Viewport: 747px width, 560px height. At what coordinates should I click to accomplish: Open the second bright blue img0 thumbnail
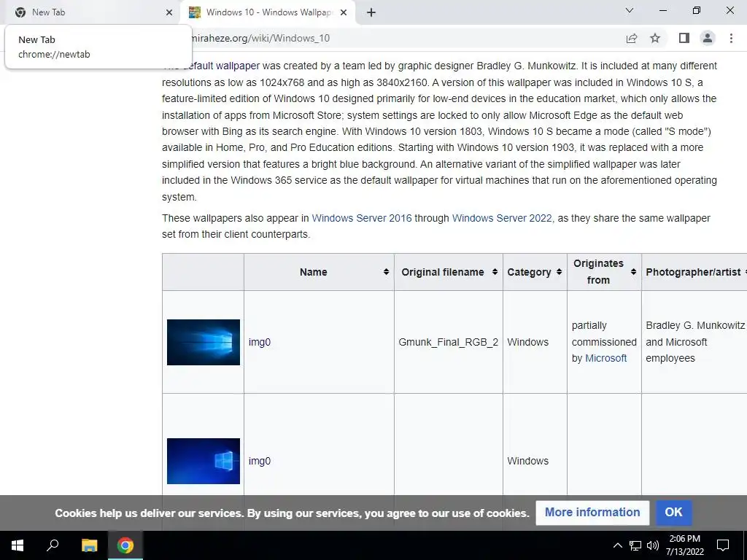204,461
